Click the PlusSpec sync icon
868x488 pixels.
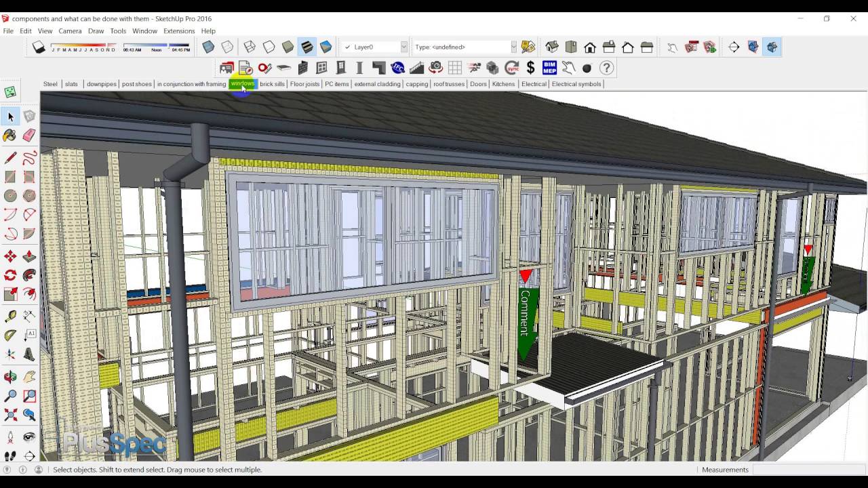(511, 68)
